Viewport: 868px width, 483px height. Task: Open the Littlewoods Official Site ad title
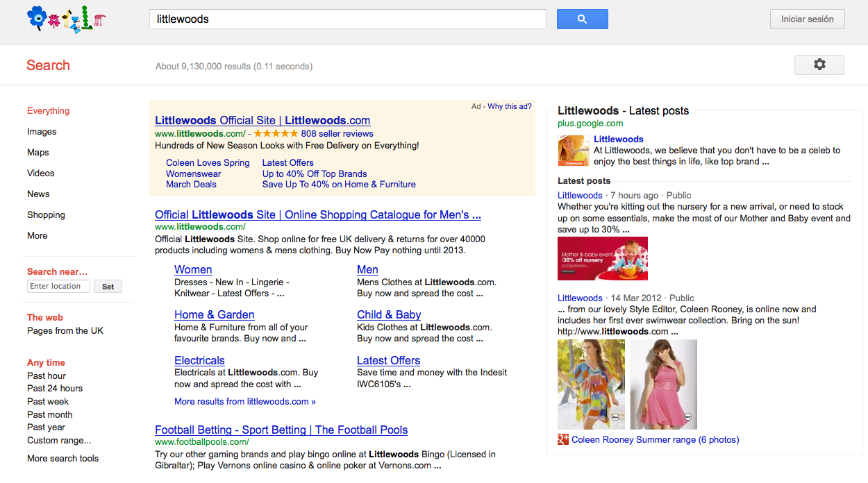pos(262,120)
